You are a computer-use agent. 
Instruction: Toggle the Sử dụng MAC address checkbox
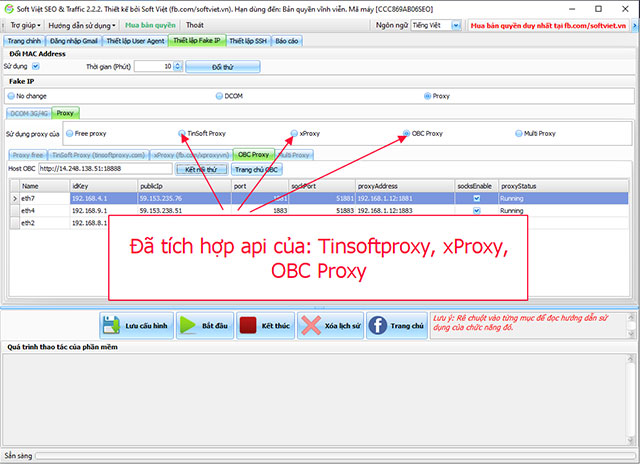tap(36, 65)
